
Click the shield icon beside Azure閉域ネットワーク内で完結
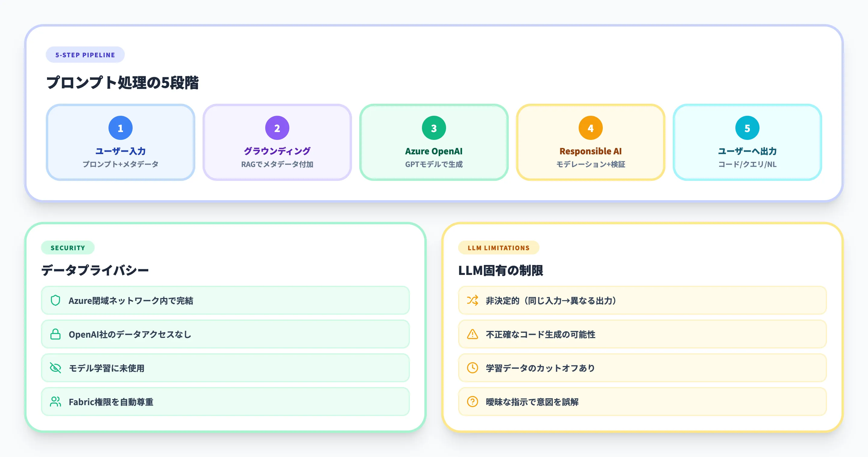coord(56,300)
